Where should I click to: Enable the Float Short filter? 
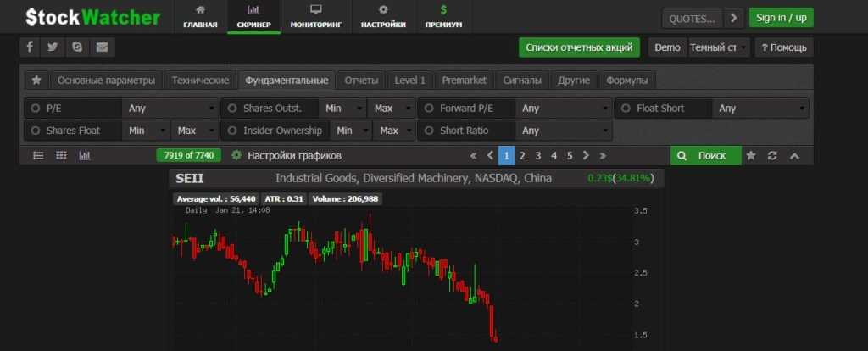tap(626, 109)
